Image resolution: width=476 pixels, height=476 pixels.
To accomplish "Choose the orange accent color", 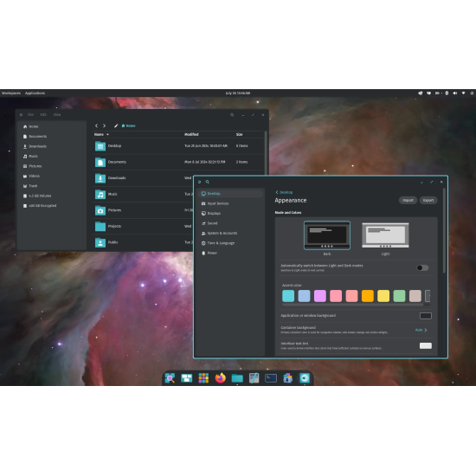I will [368, 296].
